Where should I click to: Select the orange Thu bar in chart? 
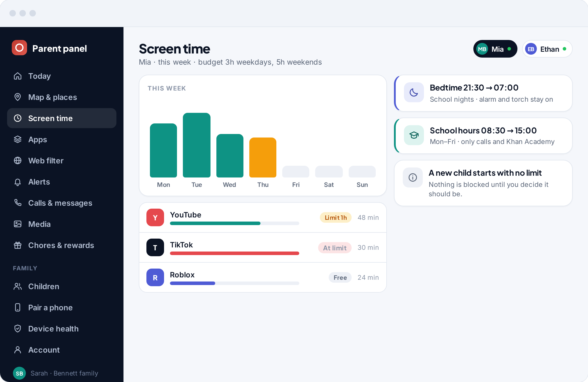[263, 158]
